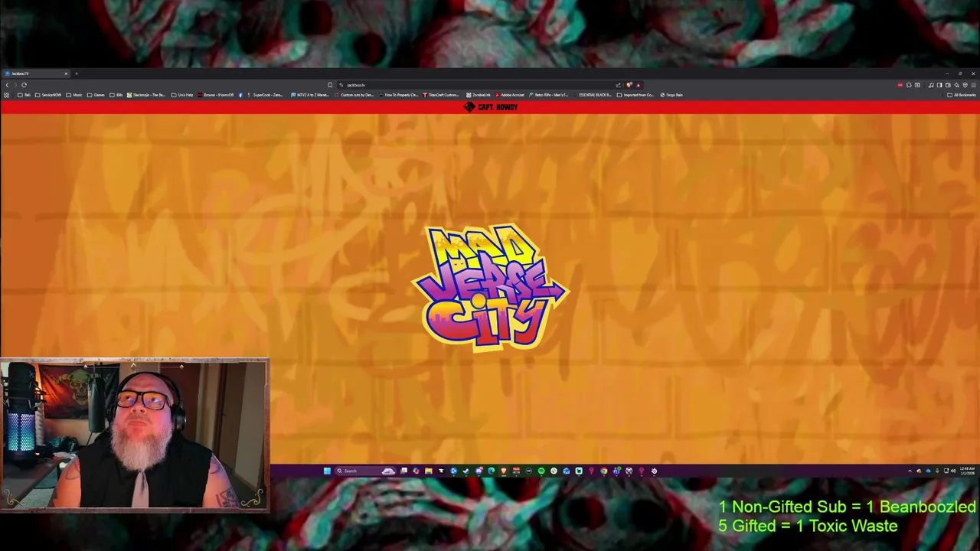
Task: Open a new browser tab
Action: 77,73
